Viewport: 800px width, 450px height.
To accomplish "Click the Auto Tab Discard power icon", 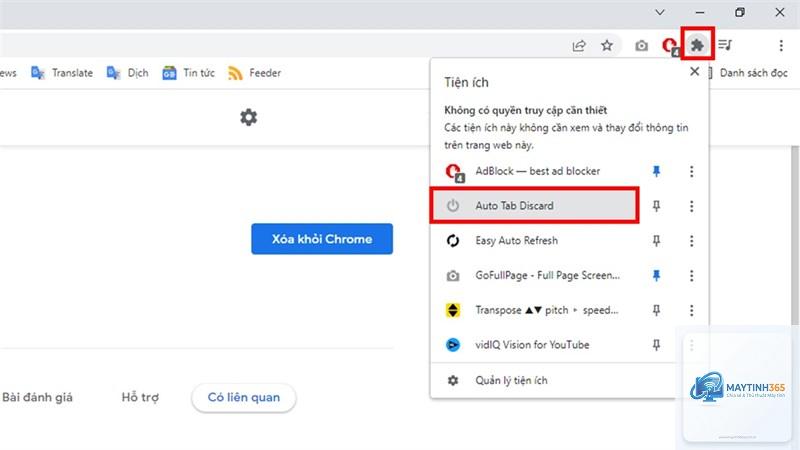I will (453, 206).
